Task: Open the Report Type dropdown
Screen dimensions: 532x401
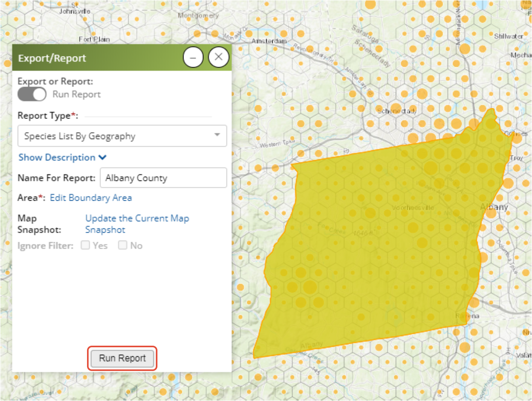Action: [122, 136]
